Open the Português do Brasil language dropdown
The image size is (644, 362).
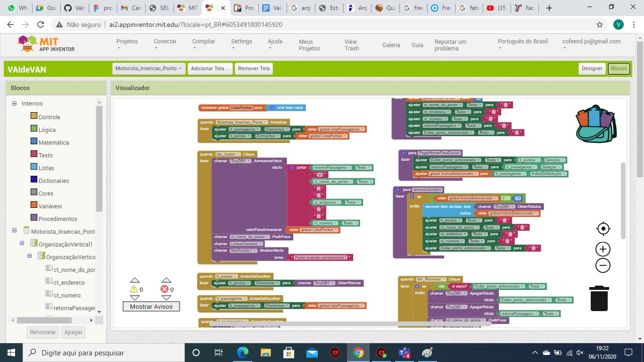pyautogui.click(x=522, y=44)
